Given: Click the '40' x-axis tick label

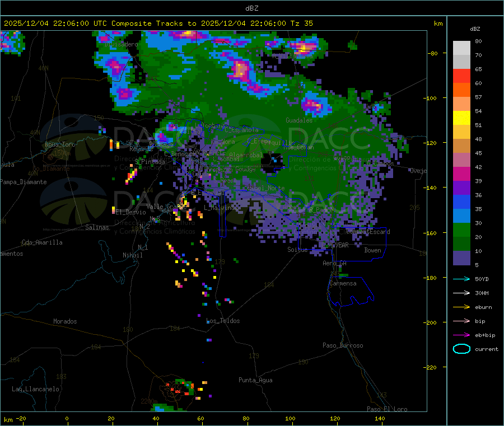Looking at the screenshot, I should coord(156,418).
